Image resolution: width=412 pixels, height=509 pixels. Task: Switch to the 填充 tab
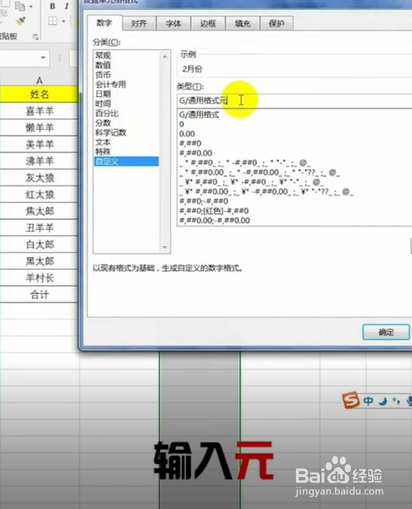pos(242,23)
